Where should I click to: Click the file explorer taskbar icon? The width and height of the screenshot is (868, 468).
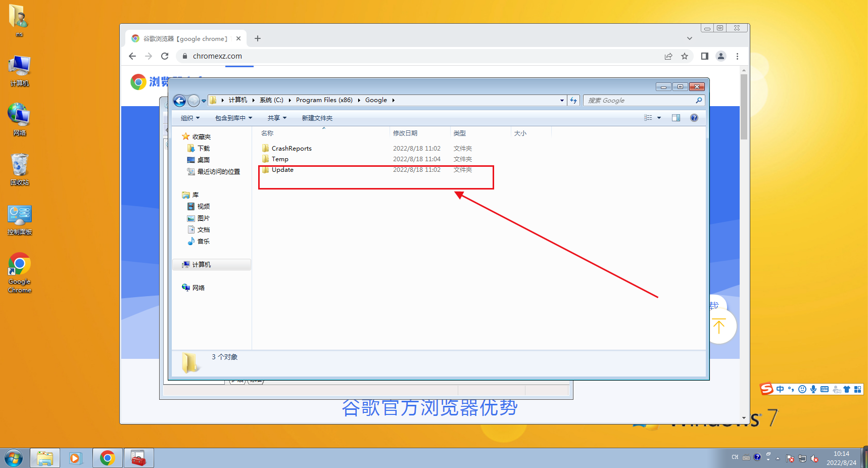(x=45, y=458)
